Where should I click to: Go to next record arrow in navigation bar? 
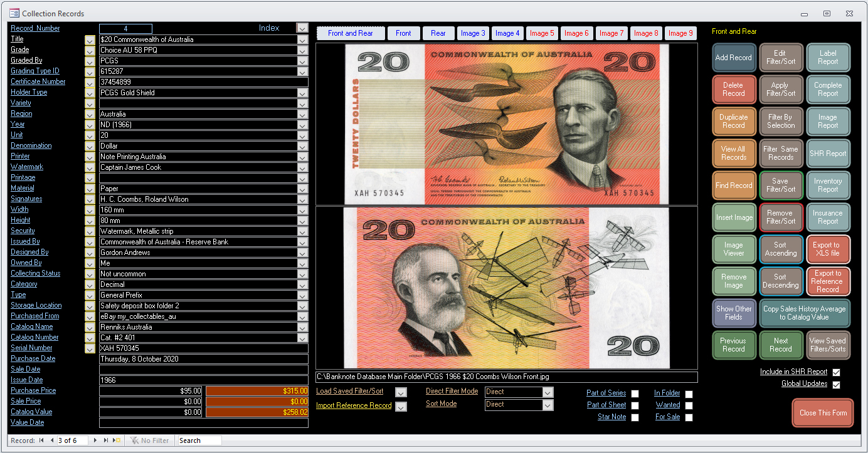click(x=95, y=440)
